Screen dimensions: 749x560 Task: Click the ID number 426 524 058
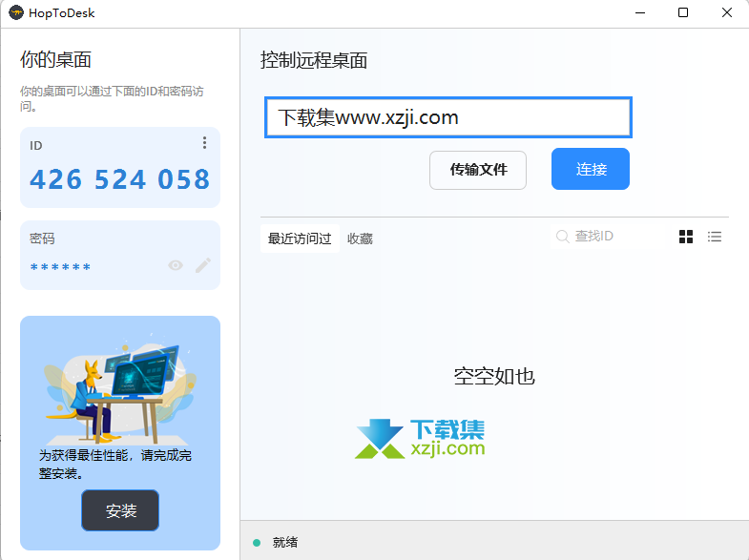pos(120,179)
